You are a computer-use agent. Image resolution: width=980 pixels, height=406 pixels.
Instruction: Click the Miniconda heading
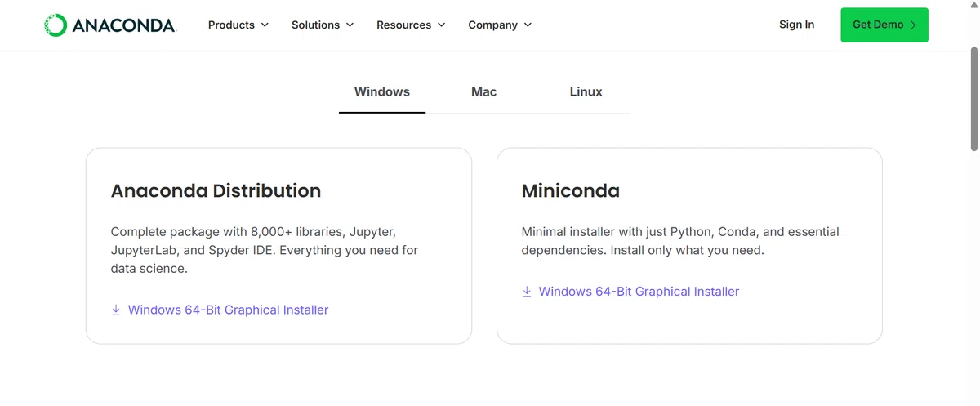coord(571,191)
